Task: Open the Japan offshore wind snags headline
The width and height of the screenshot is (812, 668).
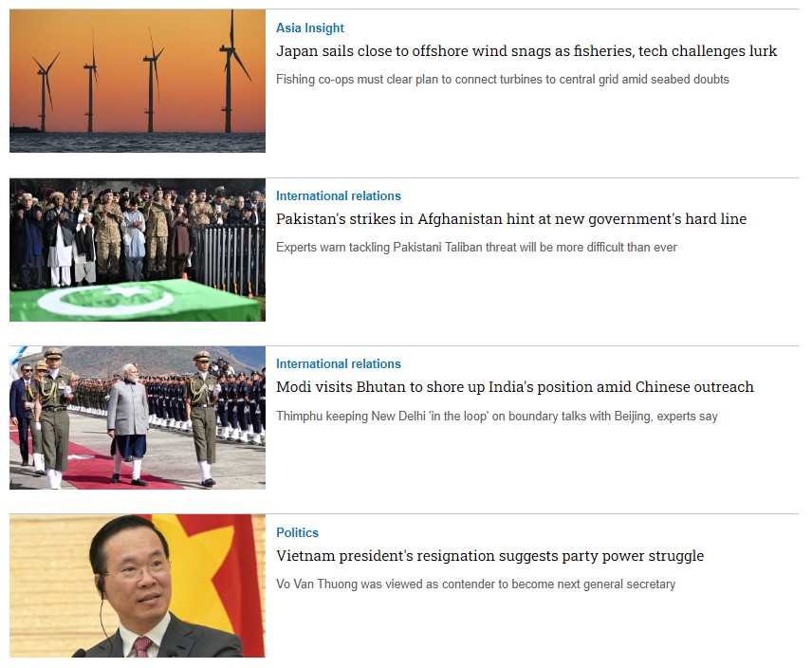Action: click(526, 51)
